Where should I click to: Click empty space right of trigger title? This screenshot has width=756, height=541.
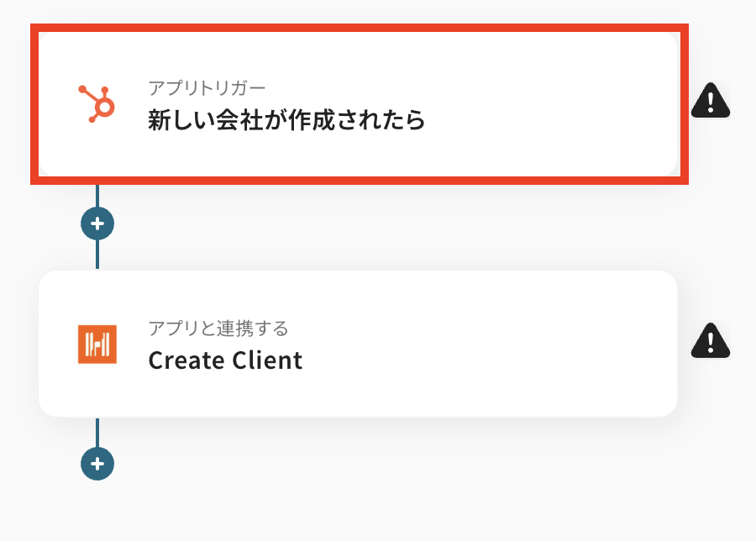546,121
